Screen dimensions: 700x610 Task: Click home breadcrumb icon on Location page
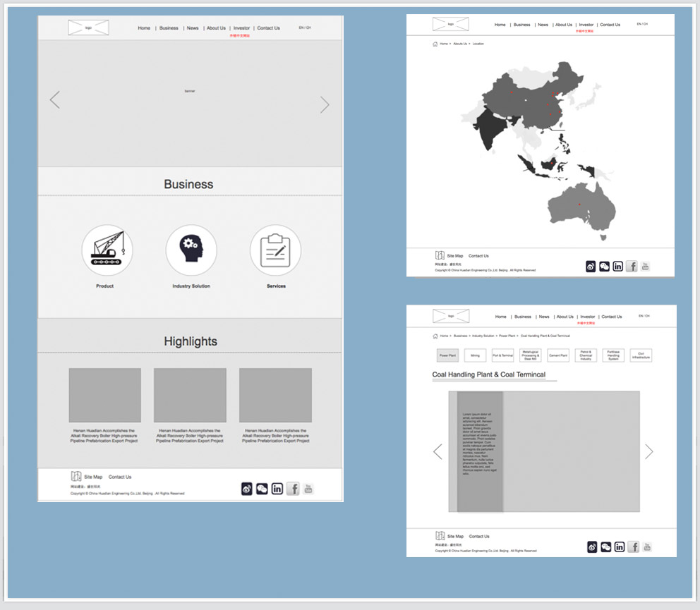point(435,44)
